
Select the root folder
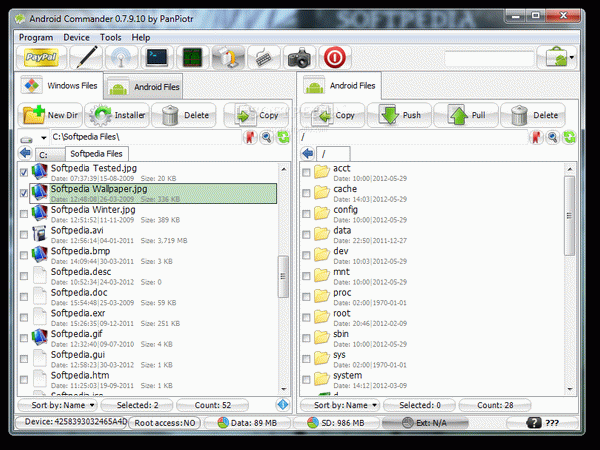tap(436, 318)
